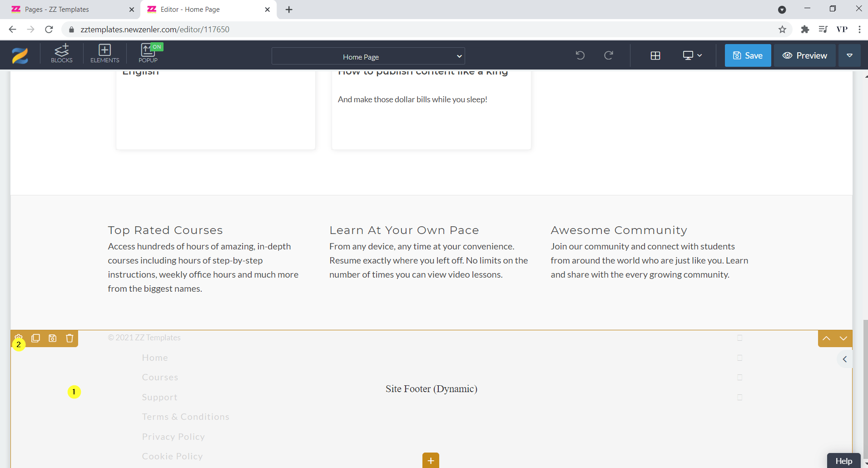Open footer section settings gear
This screenshot has height=468, width=868.
point(19,338)
